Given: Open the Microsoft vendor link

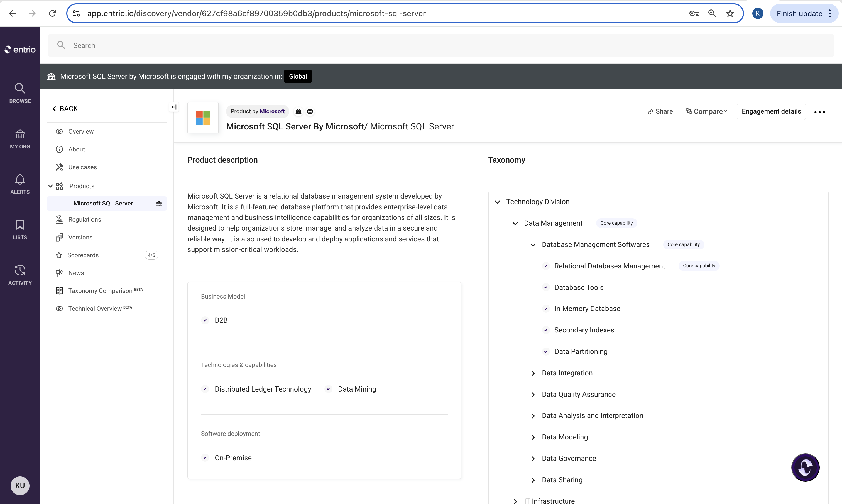Looking at the screenshot, I should tap(272, 111).
